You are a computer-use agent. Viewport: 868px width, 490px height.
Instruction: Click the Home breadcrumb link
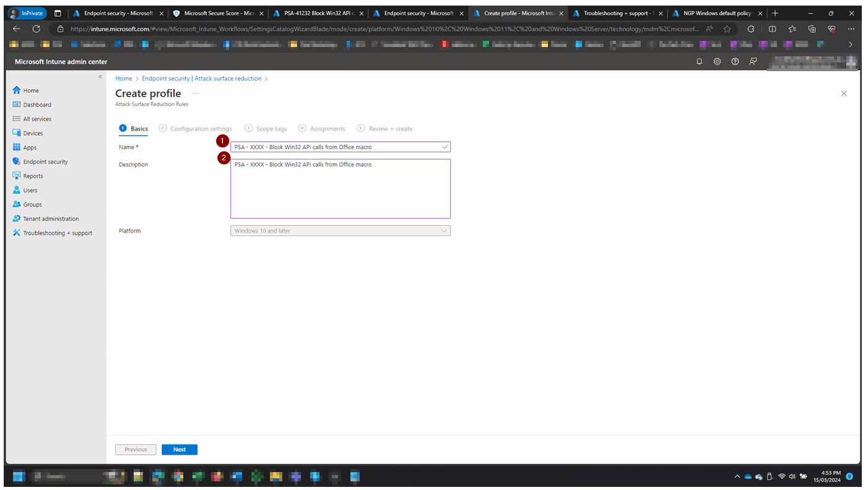(x=124, y=79)
